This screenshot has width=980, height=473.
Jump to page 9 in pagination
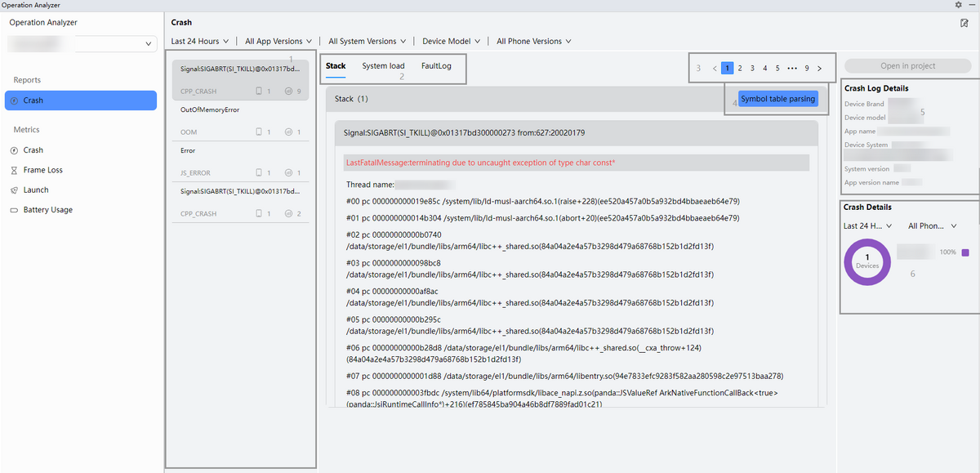[806, 69]
